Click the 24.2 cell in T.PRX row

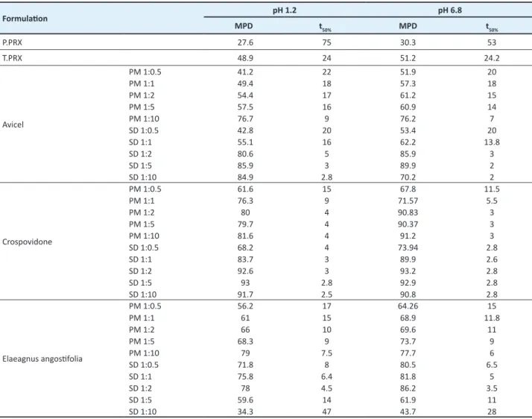click(x=492, y=58)
